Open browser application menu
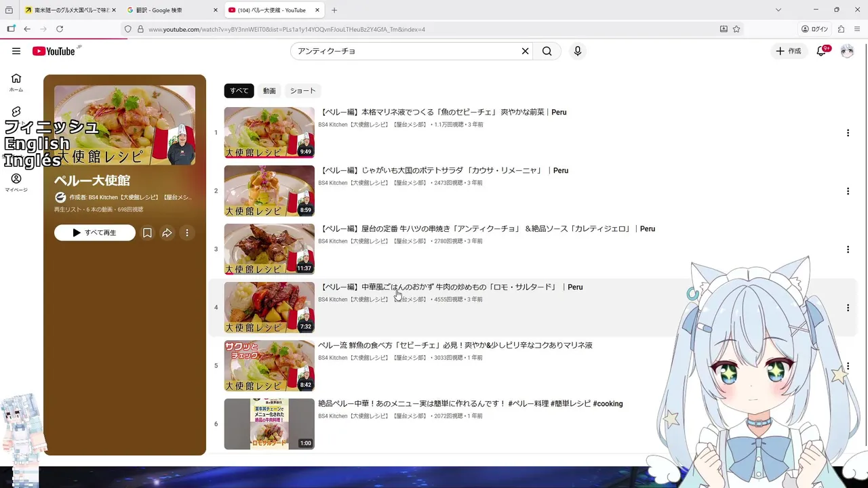 856,29
